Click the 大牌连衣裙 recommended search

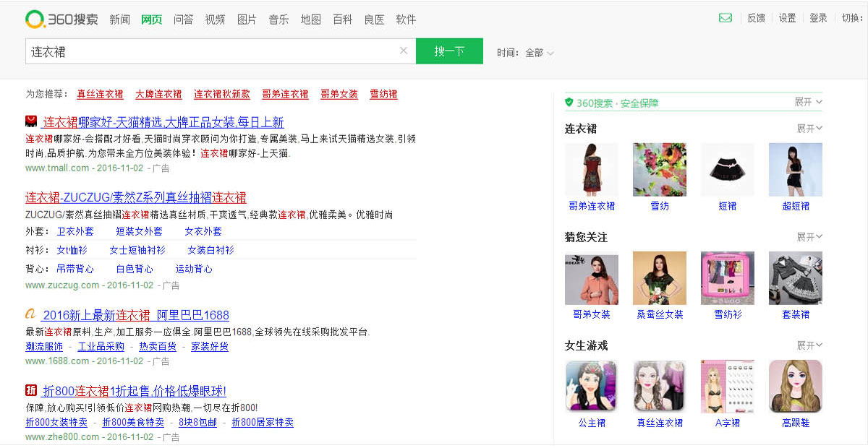pos(158,94)
